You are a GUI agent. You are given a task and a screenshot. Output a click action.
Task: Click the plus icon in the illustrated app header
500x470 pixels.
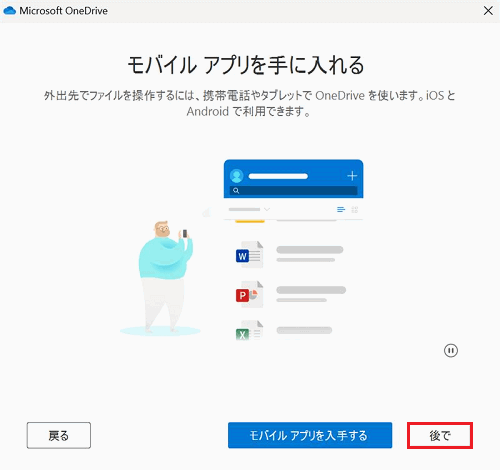pyautogui.click(x=352, y=175)
